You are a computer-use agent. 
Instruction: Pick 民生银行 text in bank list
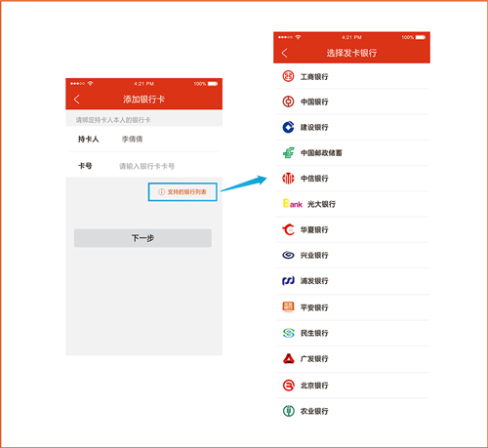[314, 333]
